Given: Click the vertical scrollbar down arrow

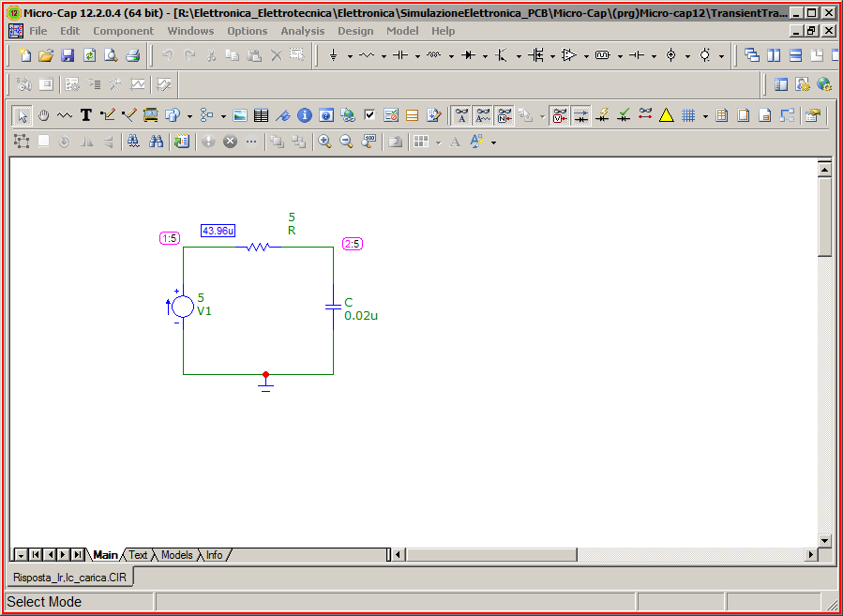Looking at the screenshot, I should [824, 541].
